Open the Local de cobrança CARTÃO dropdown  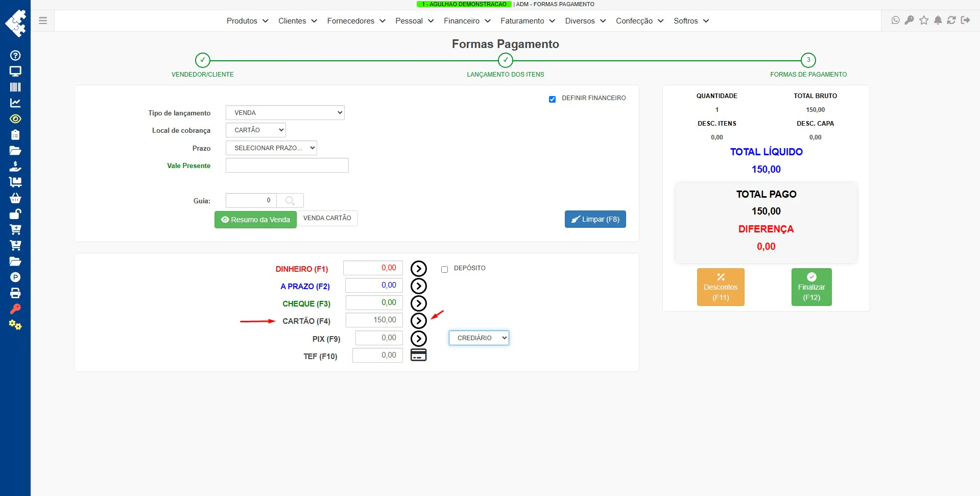[255, 130]
